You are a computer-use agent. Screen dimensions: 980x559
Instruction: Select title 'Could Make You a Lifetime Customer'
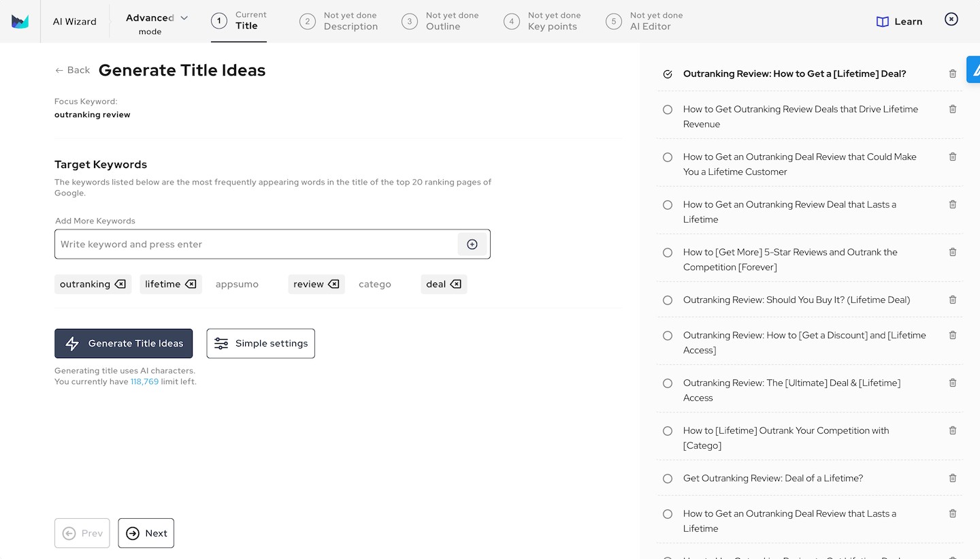[668, 157]
